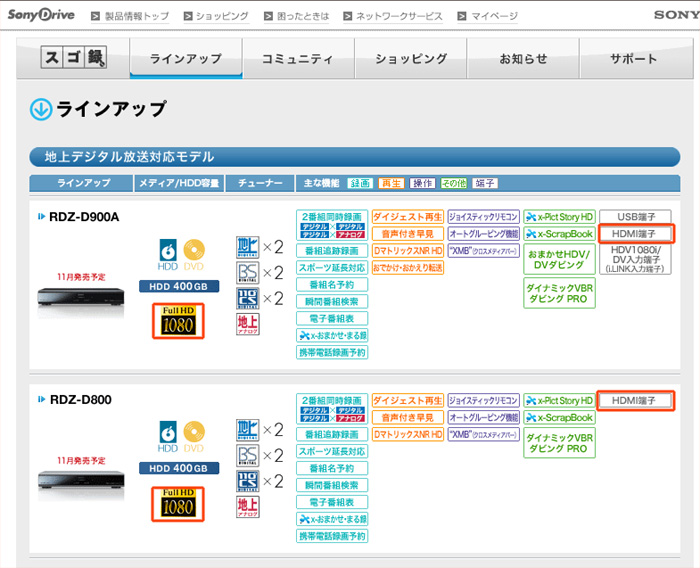This screenshot has width=700, height=568.
Task: Click the BS digital tuner icon for RDZ-D900A
Action: click(247, 272)
